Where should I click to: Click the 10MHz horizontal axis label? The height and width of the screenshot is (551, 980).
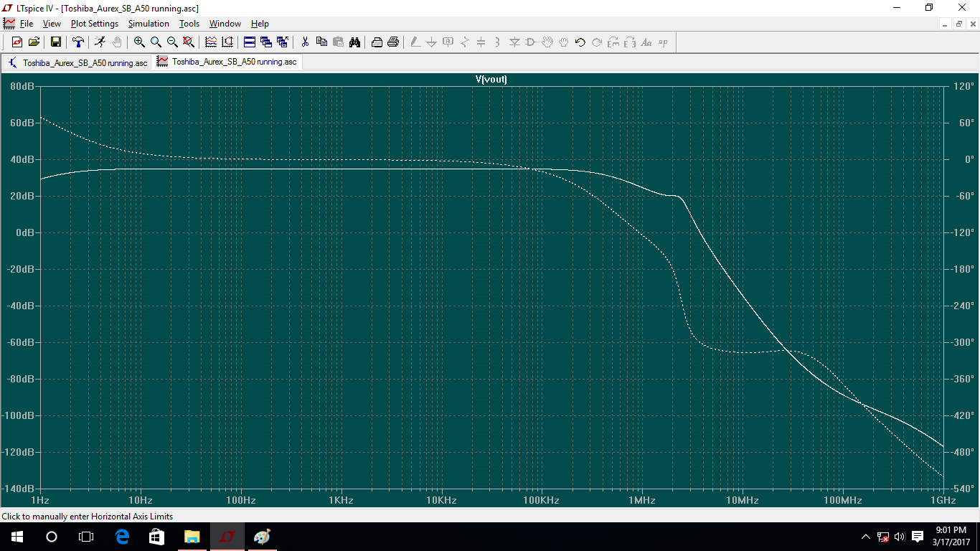coord(742,500)
